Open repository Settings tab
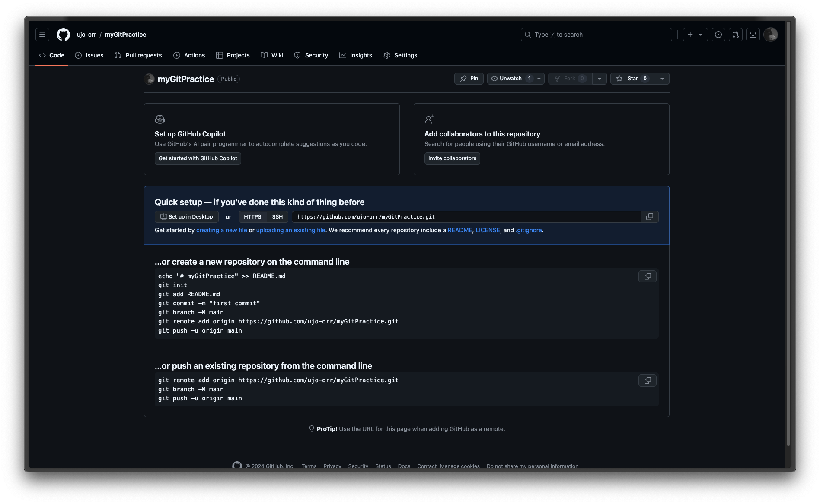 (x=400, y=55)
